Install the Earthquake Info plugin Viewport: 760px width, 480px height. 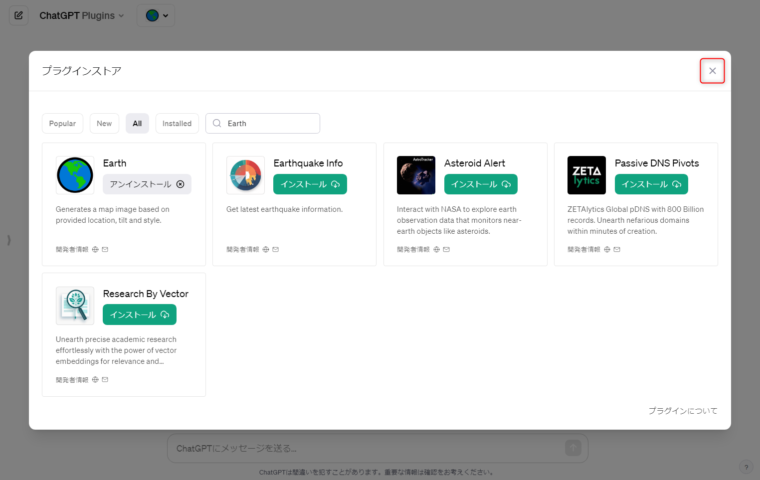tap(310, 184)
